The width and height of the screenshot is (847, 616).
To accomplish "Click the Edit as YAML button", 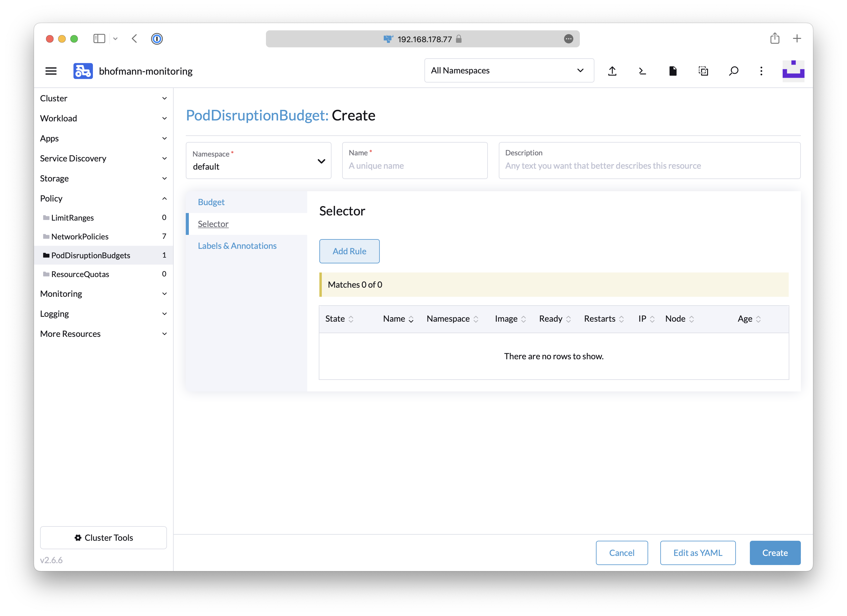I will coord(698,553).
